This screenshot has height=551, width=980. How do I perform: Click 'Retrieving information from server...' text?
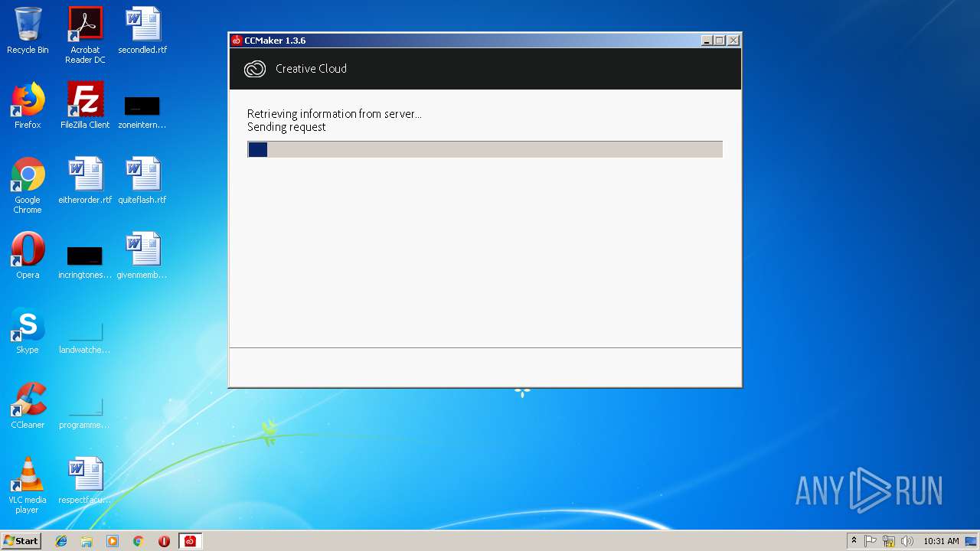tap(334, 114)
